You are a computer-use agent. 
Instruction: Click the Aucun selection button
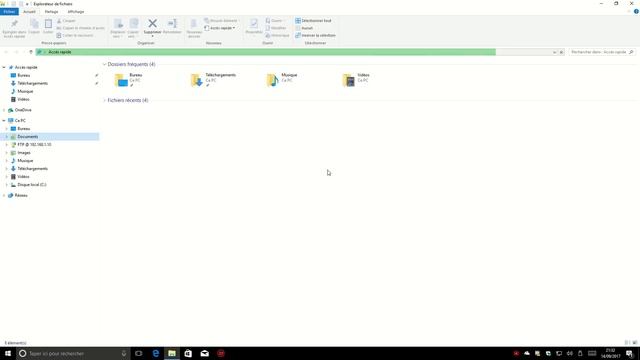click(x=304, y=28)
